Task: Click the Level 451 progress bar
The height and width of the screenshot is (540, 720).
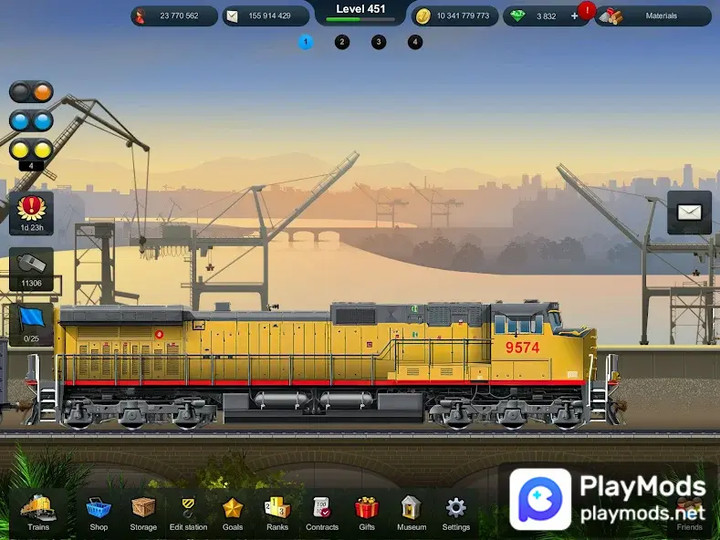Action: click(x=360, y=20)
